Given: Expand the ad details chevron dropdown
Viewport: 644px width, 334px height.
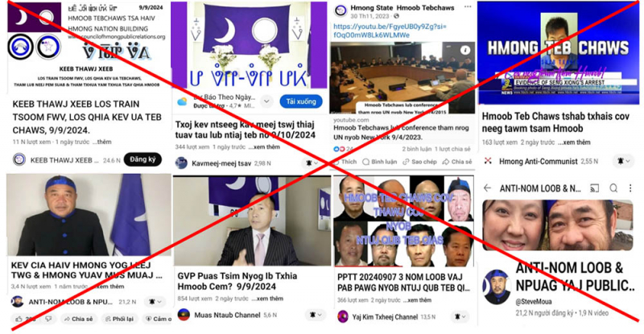Looking at the screenshot, I should tap(266, 101).
